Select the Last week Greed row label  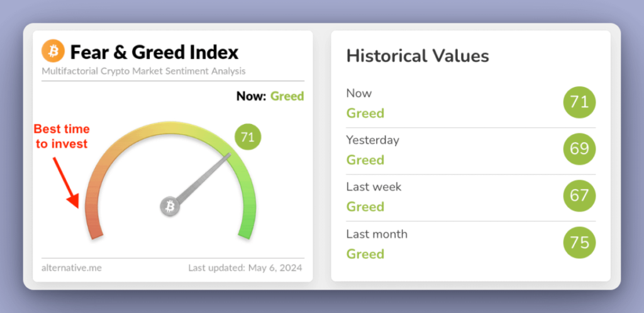pos(365,207)
